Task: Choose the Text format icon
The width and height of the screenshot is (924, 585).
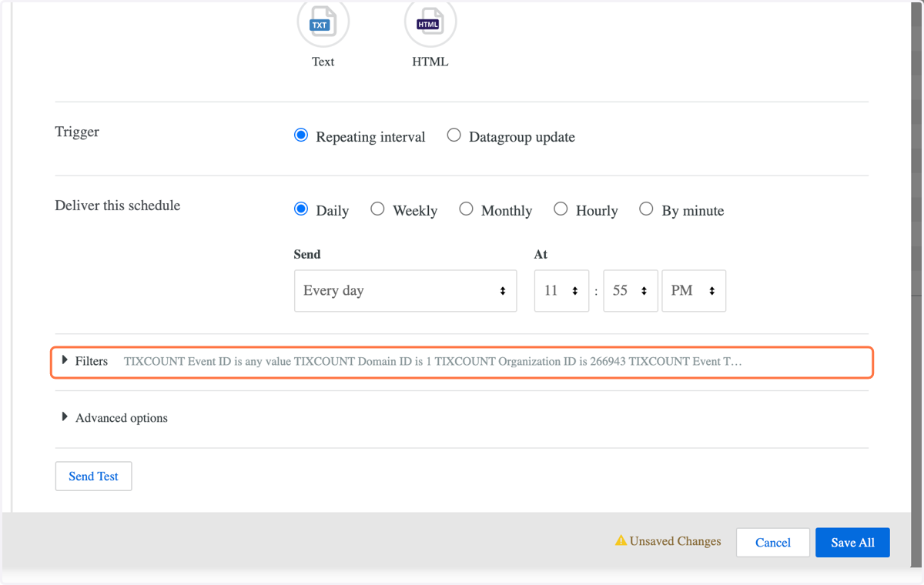Action: 323,23
